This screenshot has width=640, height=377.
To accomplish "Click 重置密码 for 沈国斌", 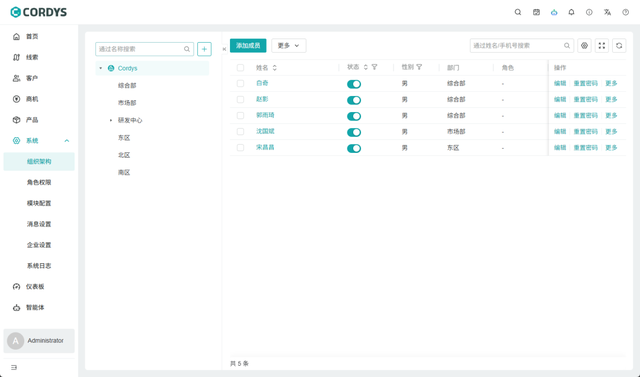I will click(x=586, y=131).
